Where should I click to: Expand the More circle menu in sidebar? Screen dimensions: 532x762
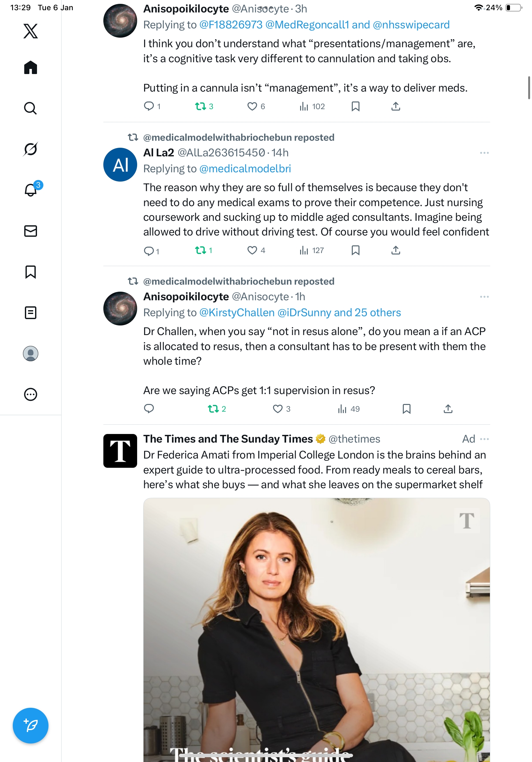[31, 395]
